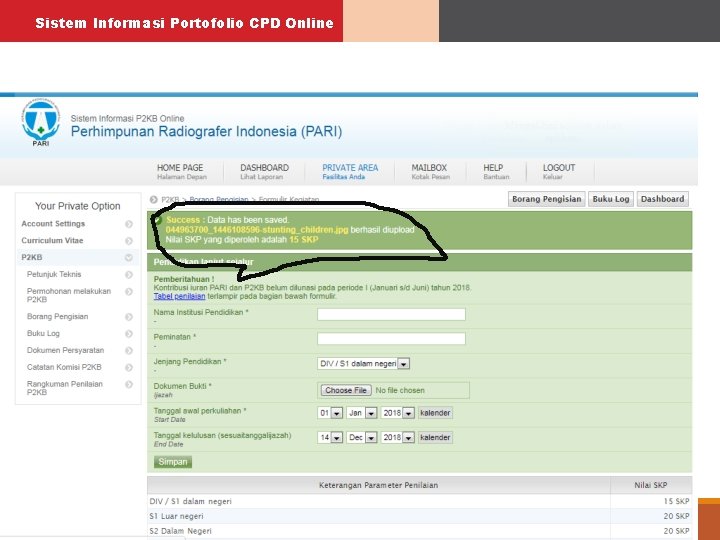Open the end date year dropdown
Viewport: 720px width, 540px height.
(x=398, y=438)
